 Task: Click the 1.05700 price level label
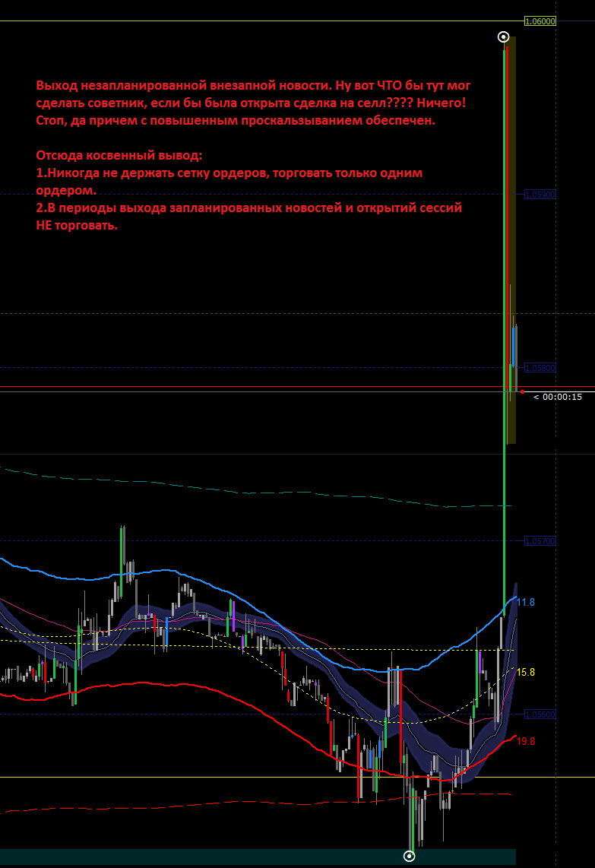pos(540,541)
